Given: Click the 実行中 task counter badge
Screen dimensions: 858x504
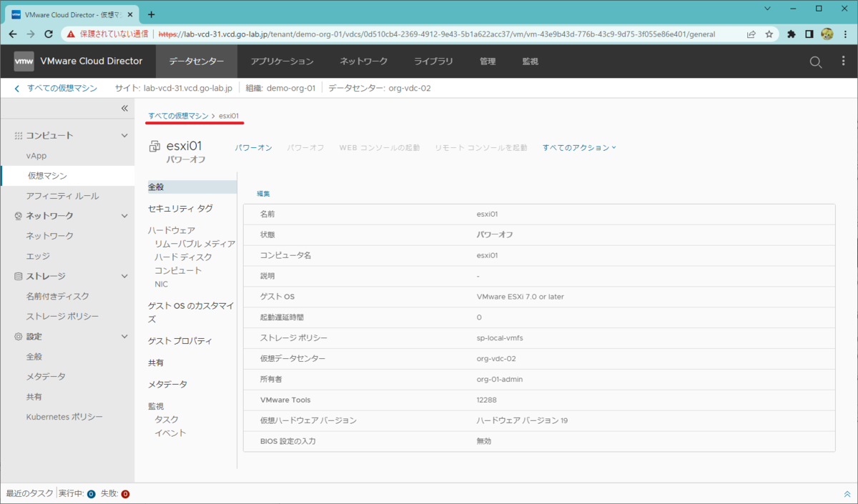Looking at the screenshot, I should pyautogui.click(x=92, y=494).
